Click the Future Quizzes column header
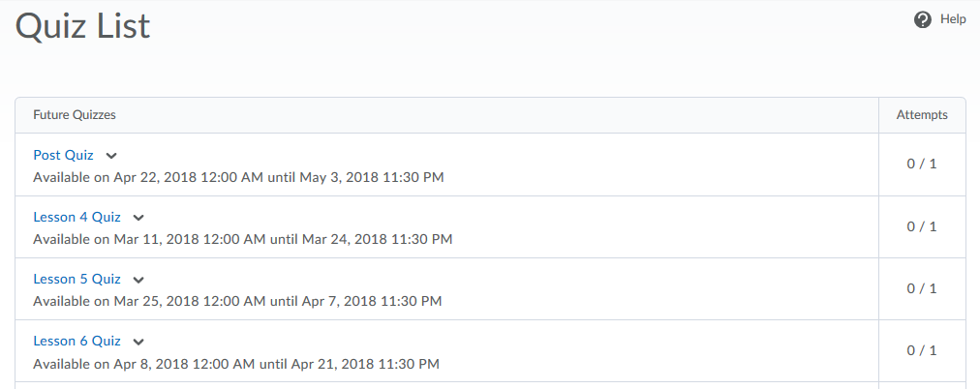 coord(75,115)
